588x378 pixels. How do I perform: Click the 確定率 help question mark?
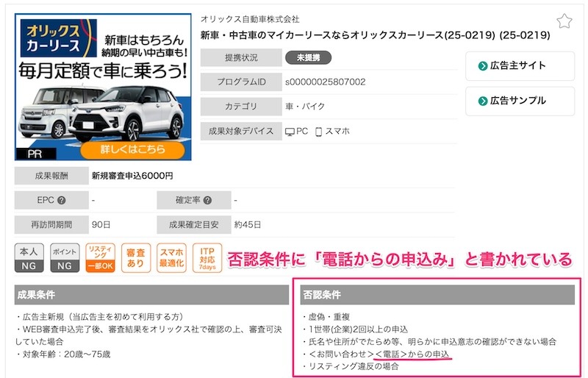coord(207,200)
